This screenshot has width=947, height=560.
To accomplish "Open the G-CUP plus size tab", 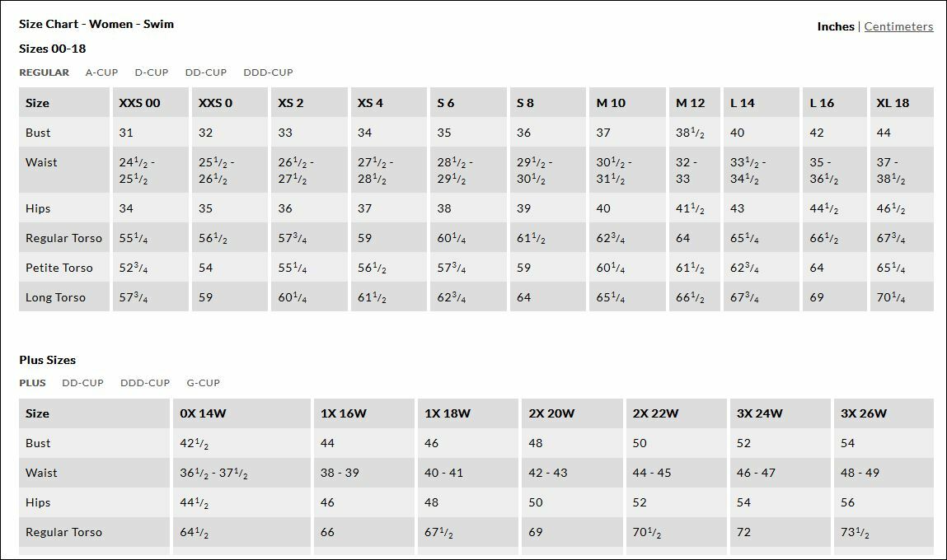I will pos(203,383).
